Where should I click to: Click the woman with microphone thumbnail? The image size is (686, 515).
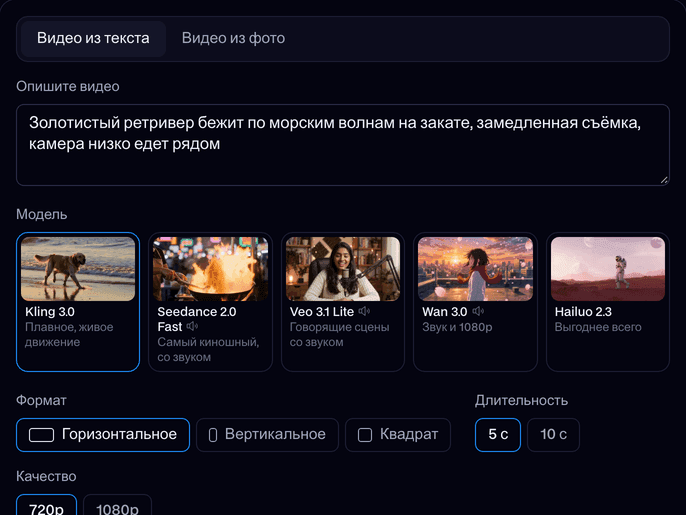pos(343,269)
